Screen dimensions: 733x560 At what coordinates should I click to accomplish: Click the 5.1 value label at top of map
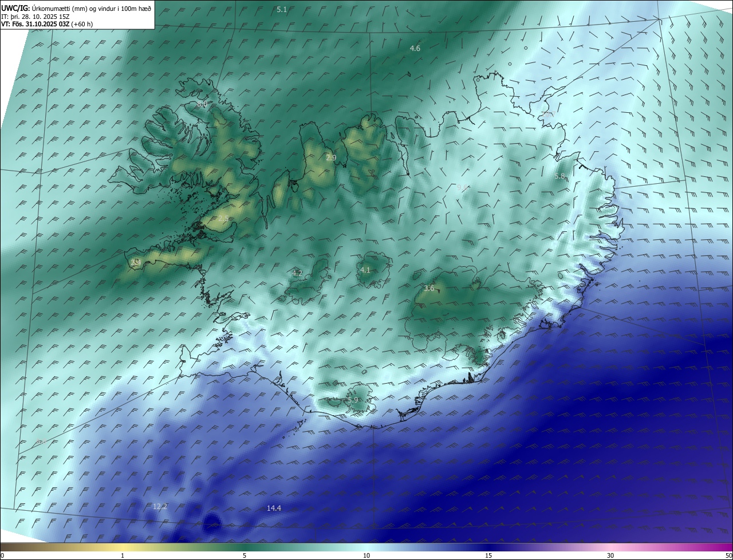(282, 10)
